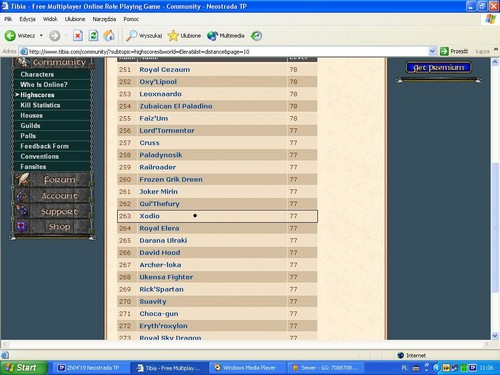Screen dimensions: 500x375
Task: Click the Forum sidebar button
Action: tap(53, 180)
